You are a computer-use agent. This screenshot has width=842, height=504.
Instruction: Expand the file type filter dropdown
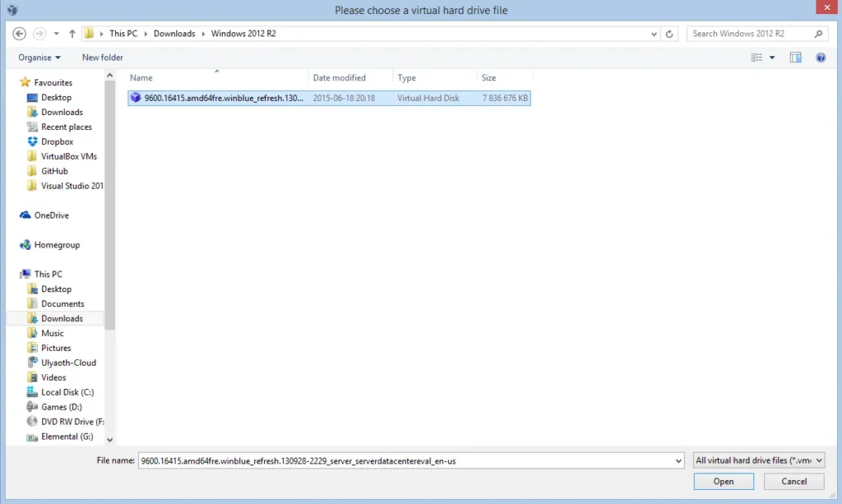[758, 460]
